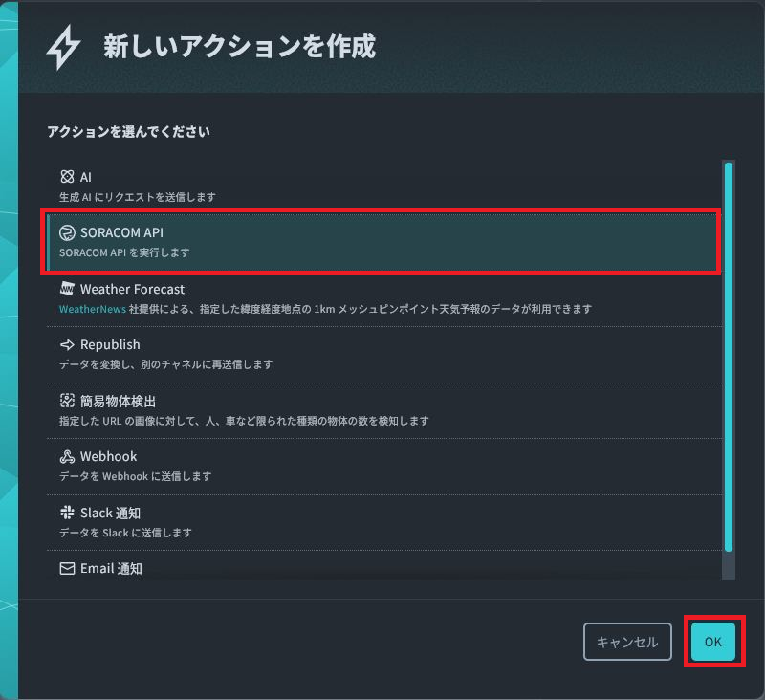Confirm with the OK button

pos(712,642)
